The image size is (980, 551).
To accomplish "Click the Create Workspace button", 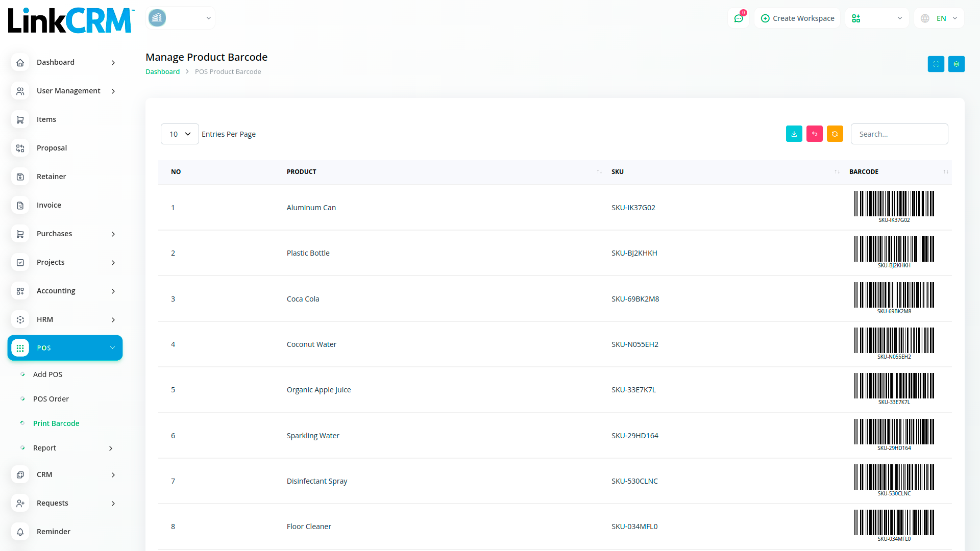I will (797, 18).
